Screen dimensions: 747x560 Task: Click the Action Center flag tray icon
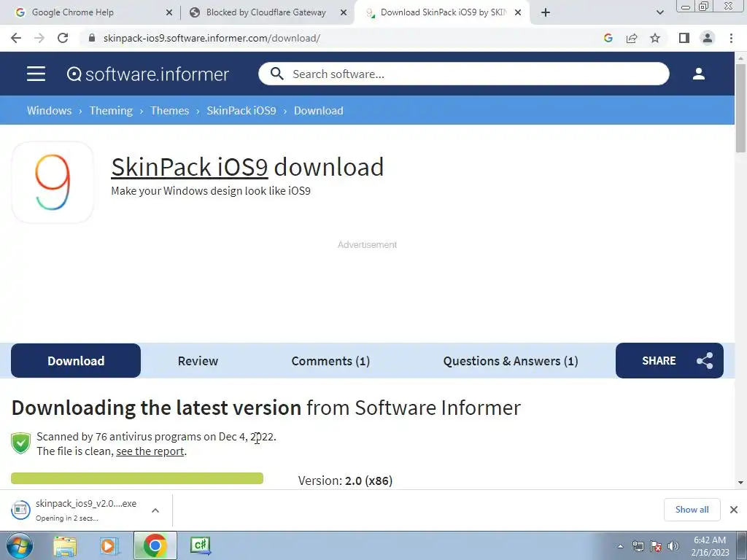click(656, 546)
